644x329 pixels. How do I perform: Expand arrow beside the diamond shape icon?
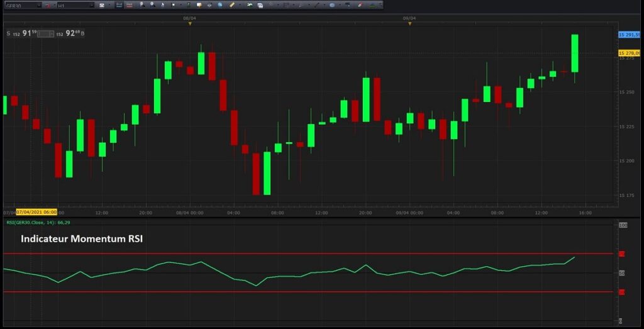(278, 5)
